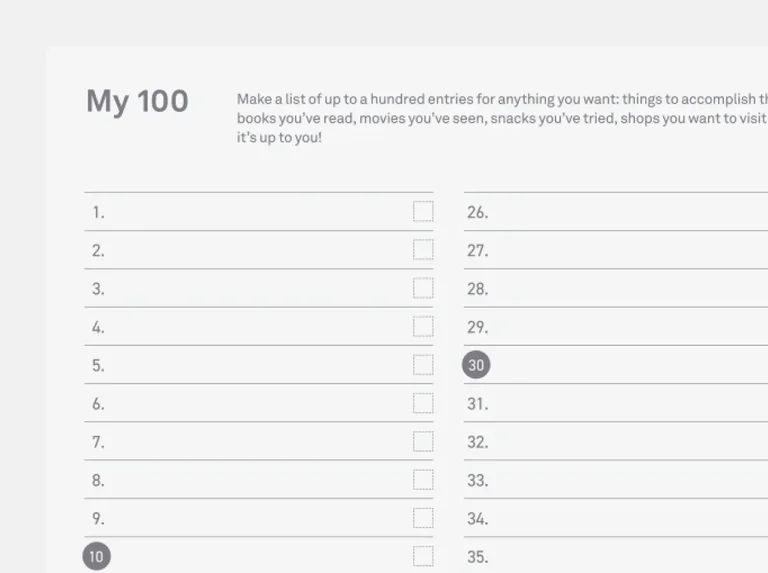Check the checkbox on line 1
Screen dimensions: 768x573
coord(423,212)
